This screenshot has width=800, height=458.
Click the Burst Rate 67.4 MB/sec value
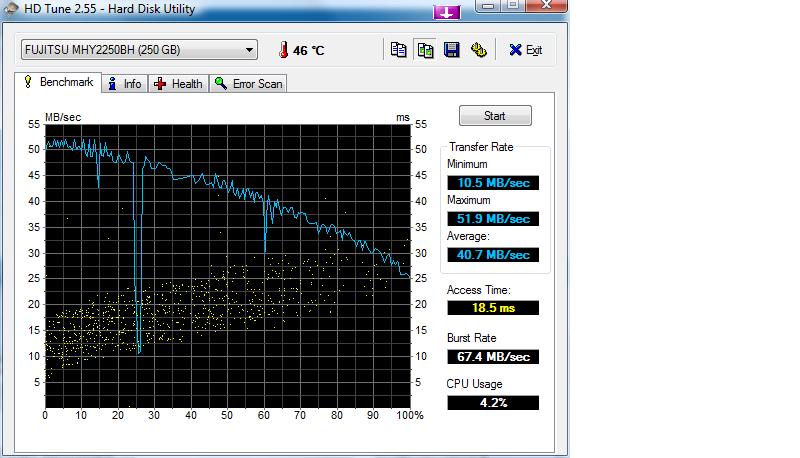click(x=493, y=357)
